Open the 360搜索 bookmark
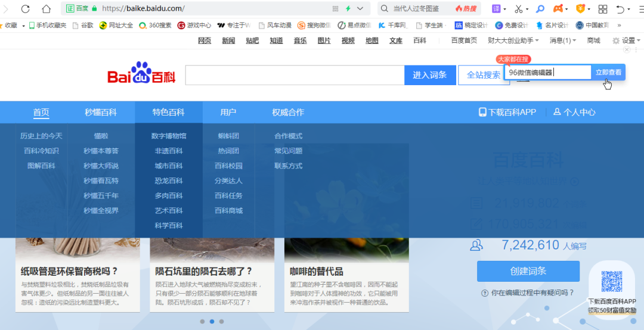The image size is (644, 330). tap(155, 26)
